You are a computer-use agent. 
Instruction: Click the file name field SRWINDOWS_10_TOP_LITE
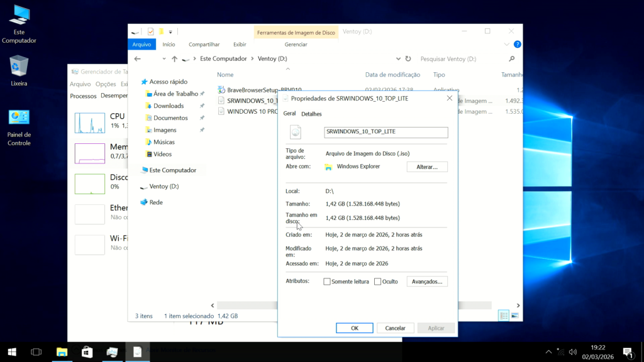(x=386, y=132)
